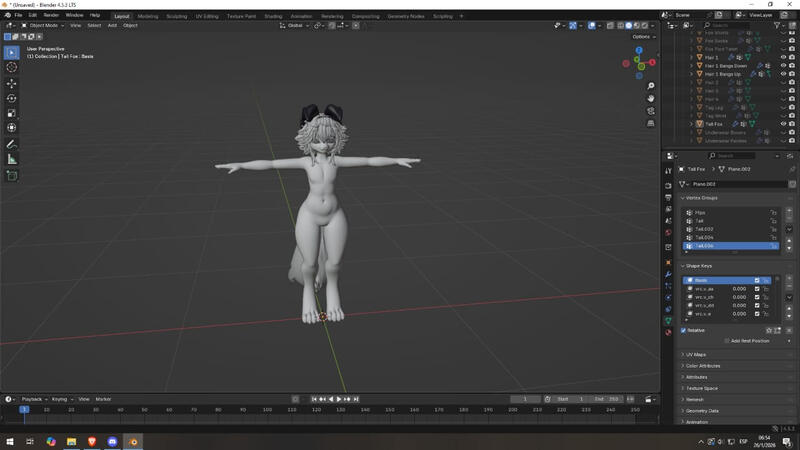Select the Rotate tool
Screen dimensions: 800x450
pyautogui.click(x=11, y=98)
